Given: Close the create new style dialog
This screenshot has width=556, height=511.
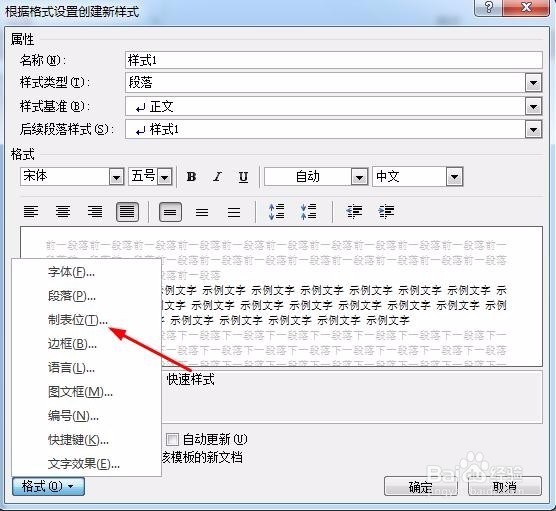Looking at the screenshot, I should [x=527, y=7].
